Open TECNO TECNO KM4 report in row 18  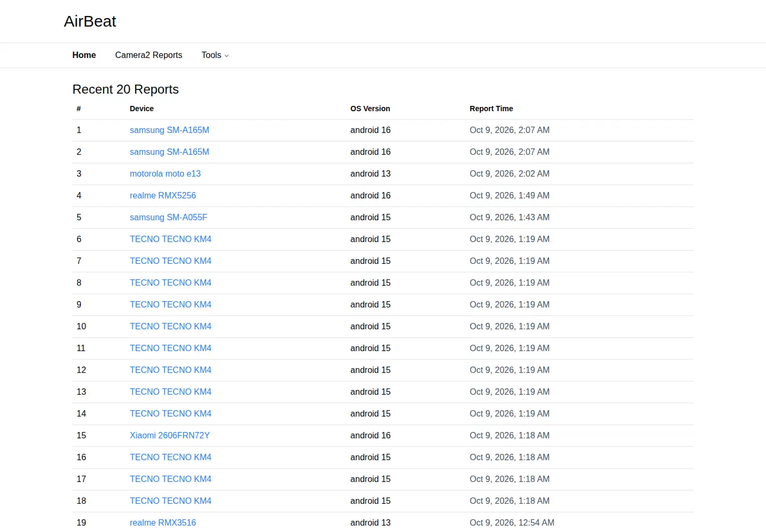pos(171,501)
